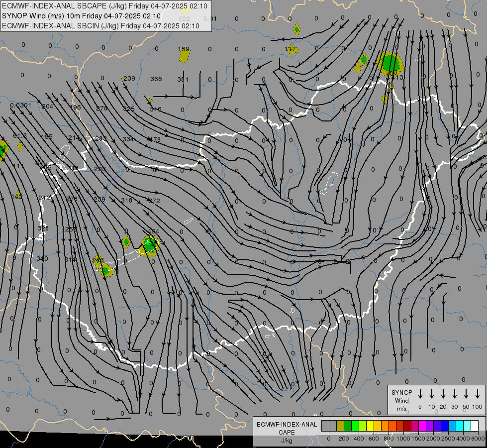Image resolution: width=487 pixels, height=448 pixels.
Task: Click the SYNOP wind arrow for 10 m/s
Action: [432, 394]
